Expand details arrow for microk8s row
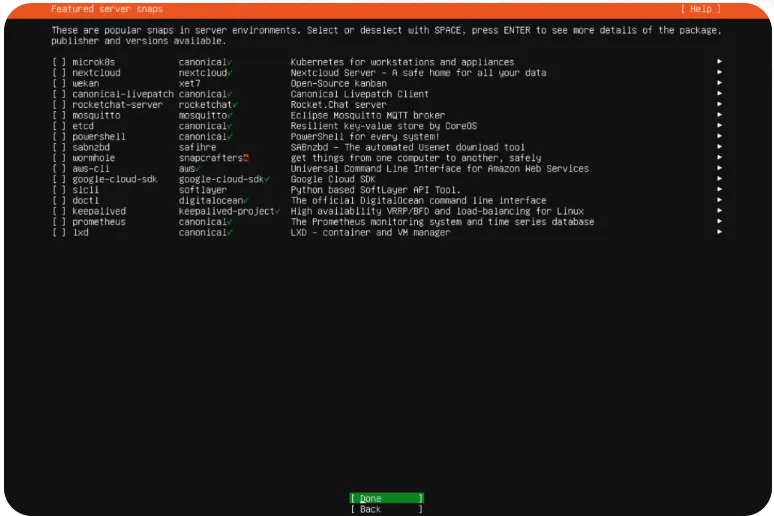 (719, 61)
